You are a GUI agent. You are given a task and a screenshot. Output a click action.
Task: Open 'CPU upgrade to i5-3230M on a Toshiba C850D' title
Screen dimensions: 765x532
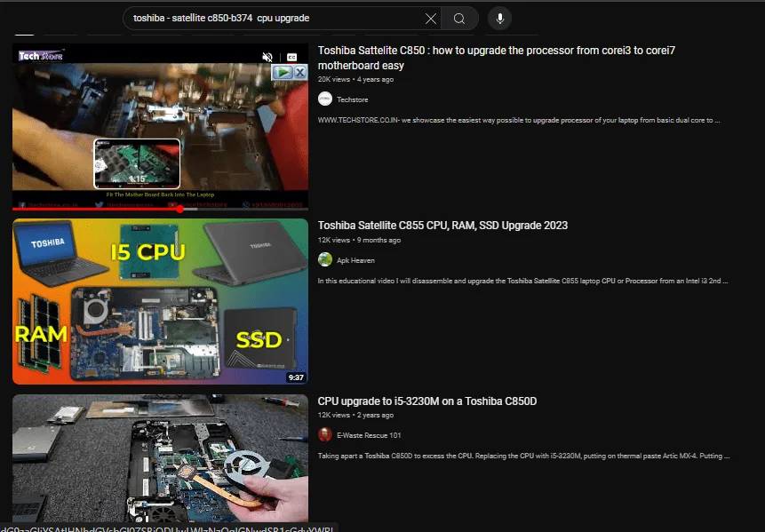(426, 401)
